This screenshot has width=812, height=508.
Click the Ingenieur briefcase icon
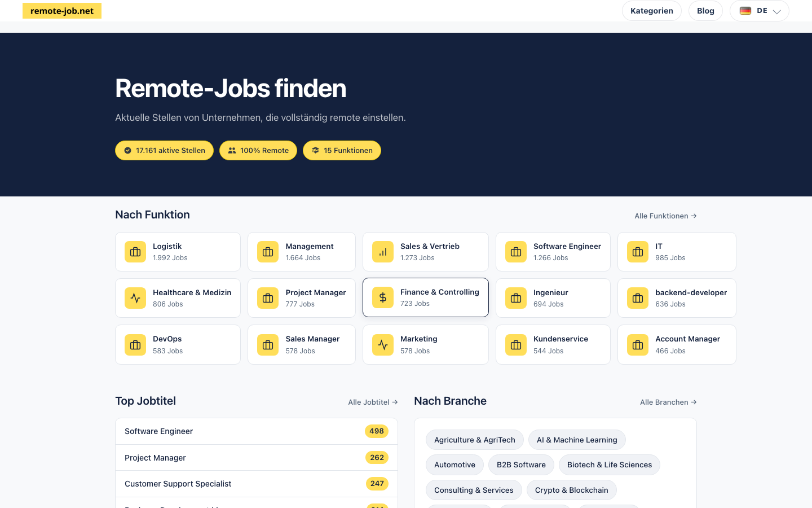(516, 298)
